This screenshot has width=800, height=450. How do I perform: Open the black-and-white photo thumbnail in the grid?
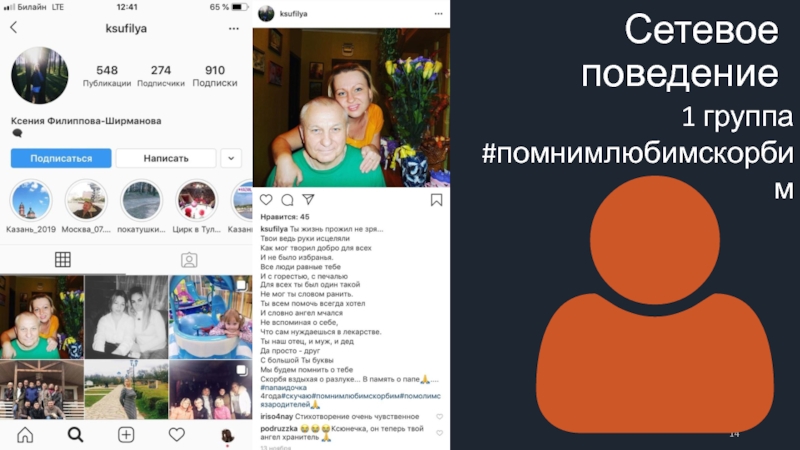127,317
